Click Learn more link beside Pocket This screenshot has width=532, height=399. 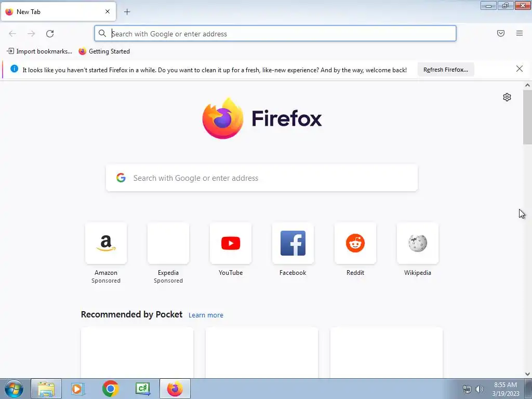pyautogui.click(x=206, y=315)
